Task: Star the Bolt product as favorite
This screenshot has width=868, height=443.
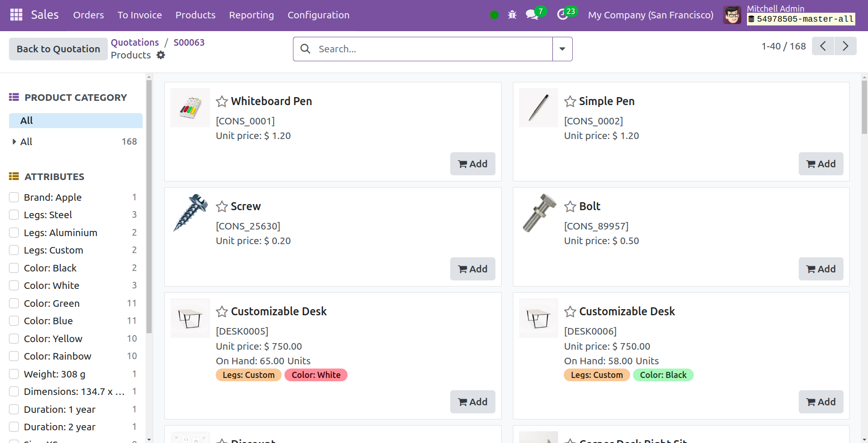Action: pos(570,206)
